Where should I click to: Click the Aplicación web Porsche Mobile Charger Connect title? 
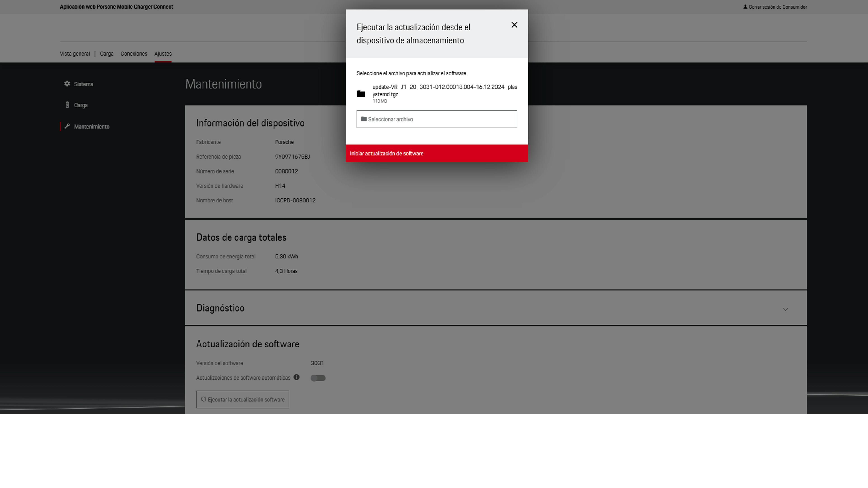point(116,7)
